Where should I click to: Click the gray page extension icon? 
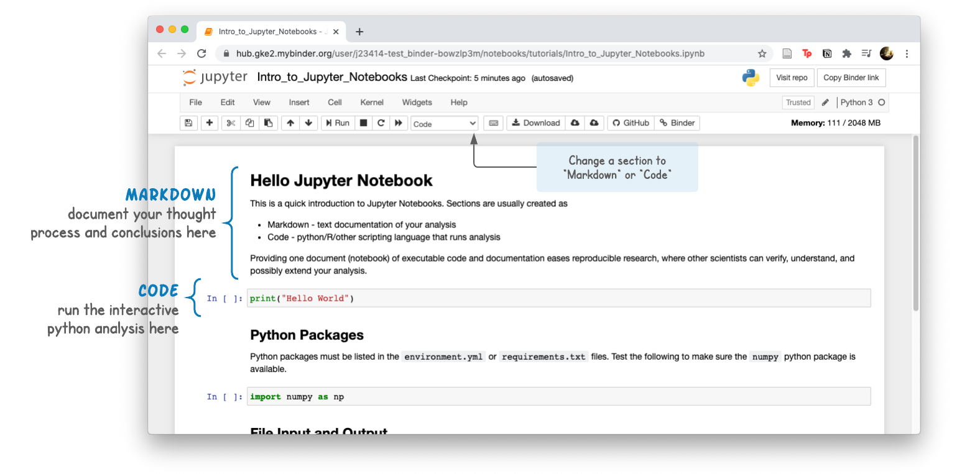pyautogui.click(x=787, y=53)
